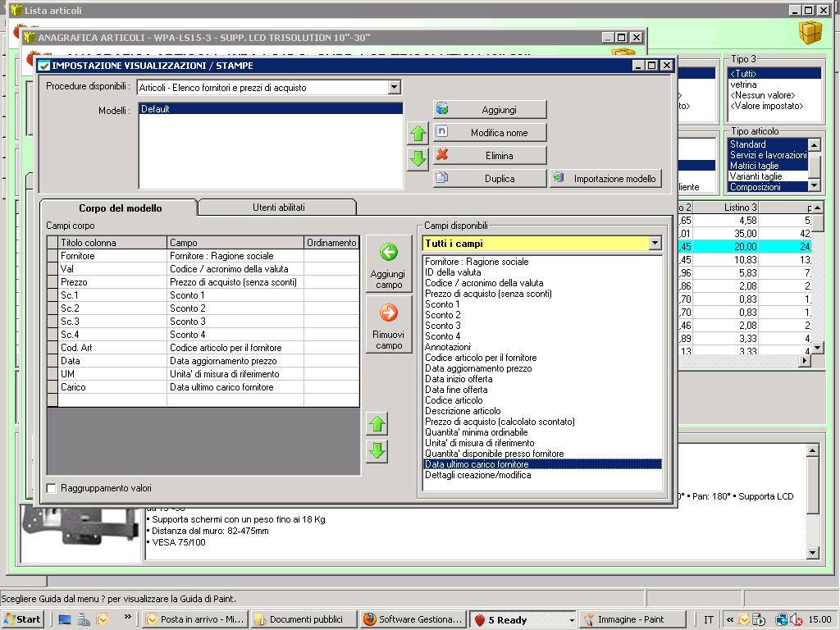Screen dimensions: 840x630
Task: Enable the Raggruppamento valori checkbox
Action: [52, 488]
